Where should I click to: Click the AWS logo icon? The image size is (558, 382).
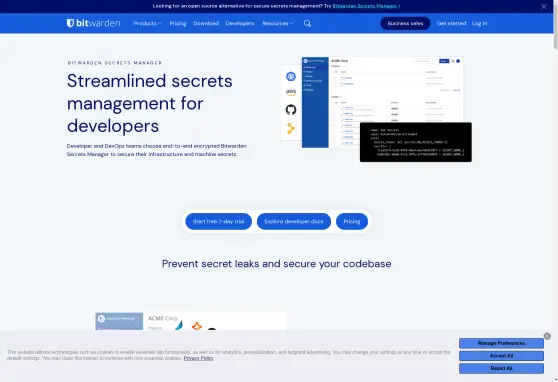click(x=291, y=93)
